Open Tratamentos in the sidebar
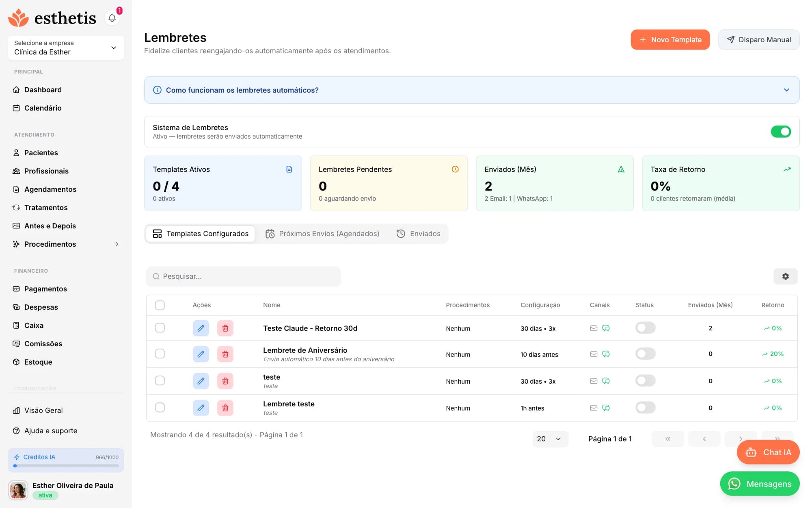 46,208
